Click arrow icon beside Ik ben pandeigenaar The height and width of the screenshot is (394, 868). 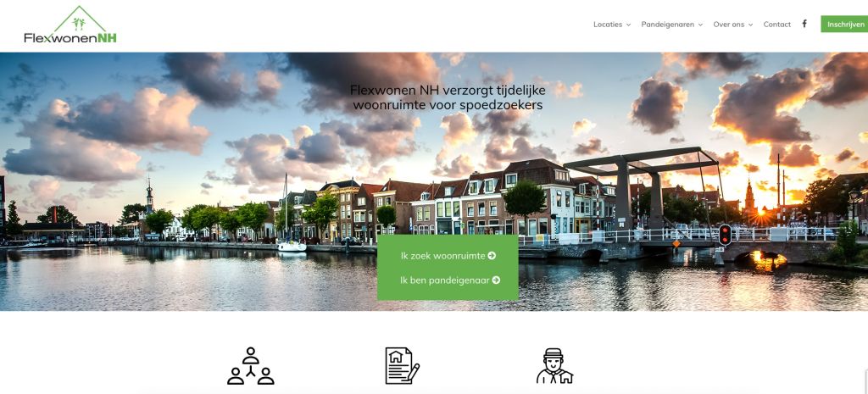[496, 280]
